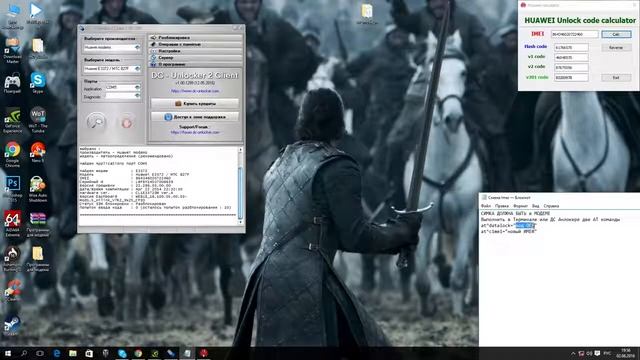This screenshot has width=640, height=360.
Task: Open the Настройки section in DC-Unlocker
Action: pyautogui.click(x=195, y=51)
